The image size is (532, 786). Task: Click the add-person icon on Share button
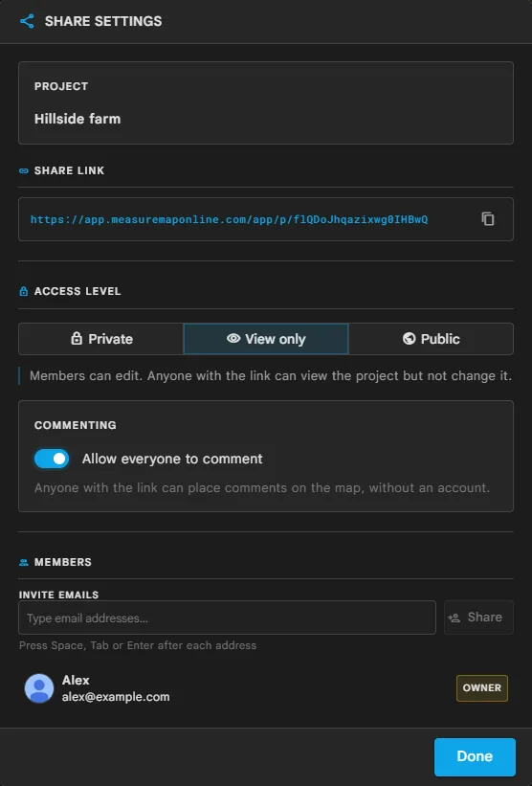tap(454, 618)
